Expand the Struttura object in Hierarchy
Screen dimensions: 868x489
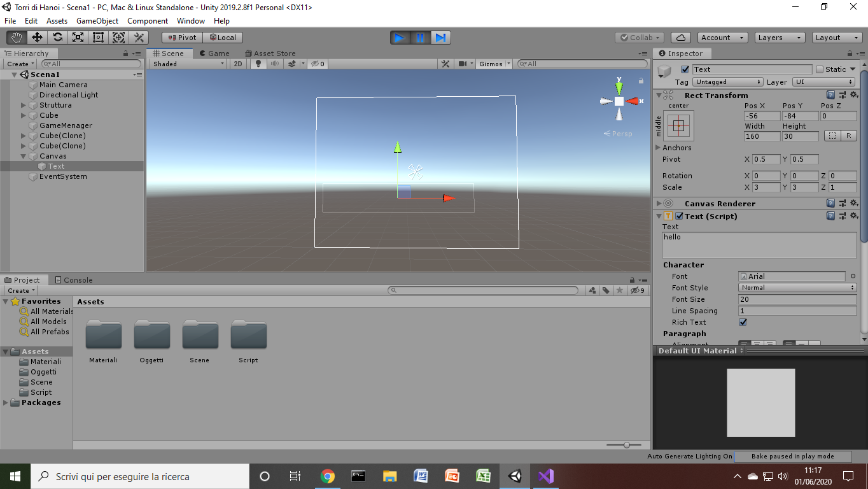(x=24, y=105)
